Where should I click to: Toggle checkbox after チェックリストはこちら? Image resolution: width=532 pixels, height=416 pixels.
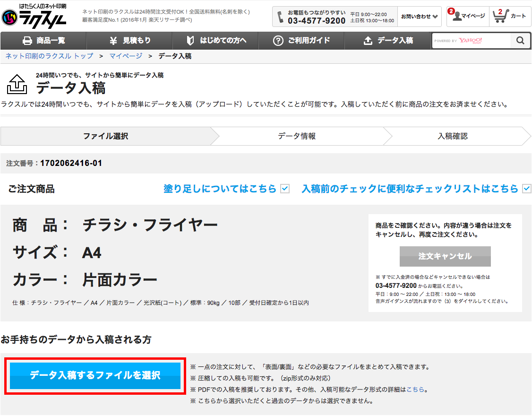(x=527, y=189)
